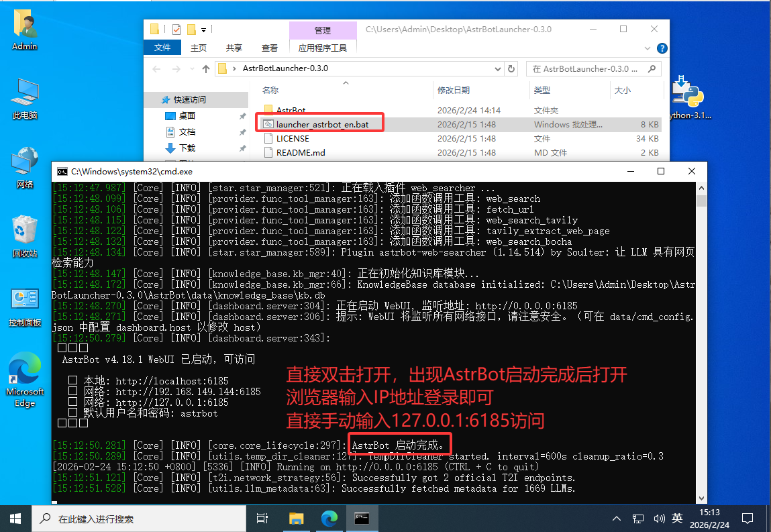Screen dimensions: 771x532
Task: Click the address bar path AstrBotLauncher-0.3.0
Action: pos(285,68)
